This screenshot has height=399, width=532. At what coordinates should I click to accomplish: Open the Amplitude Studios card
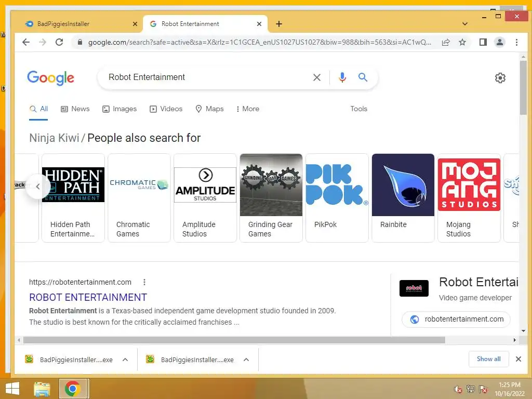205,198
